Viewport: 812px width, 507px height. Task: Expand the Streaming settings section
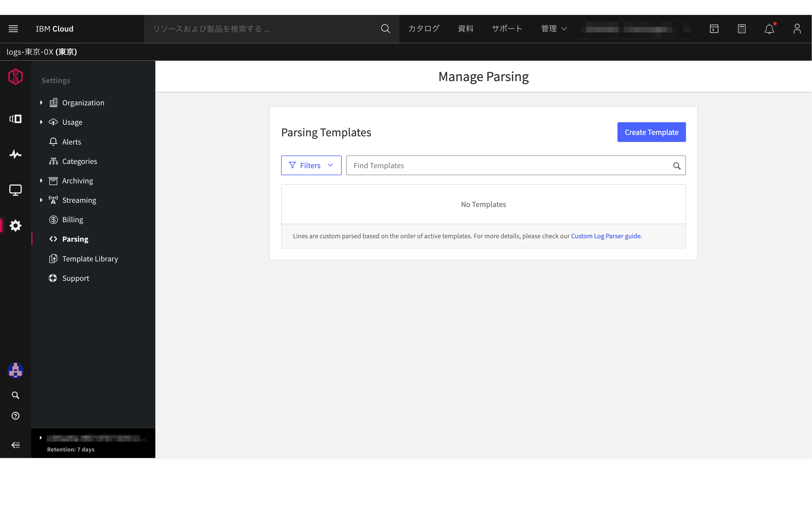[x=41, y=200]
